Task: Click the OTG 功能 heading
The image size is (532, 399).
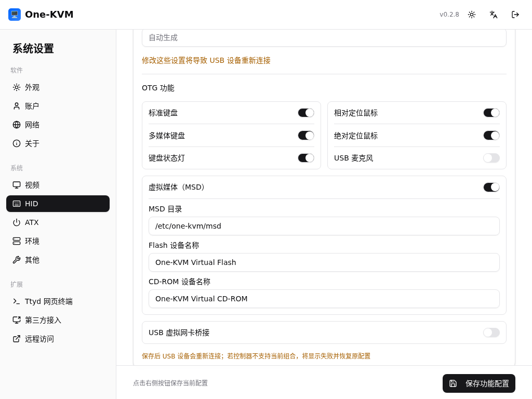Action: (158, 88)
